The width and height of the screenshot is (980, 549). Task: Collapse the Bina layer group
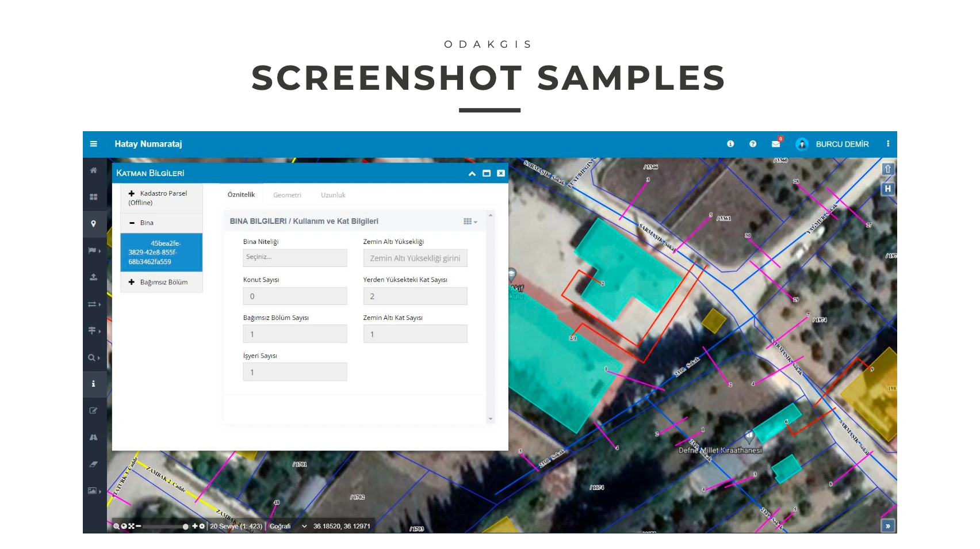[132, 223]
